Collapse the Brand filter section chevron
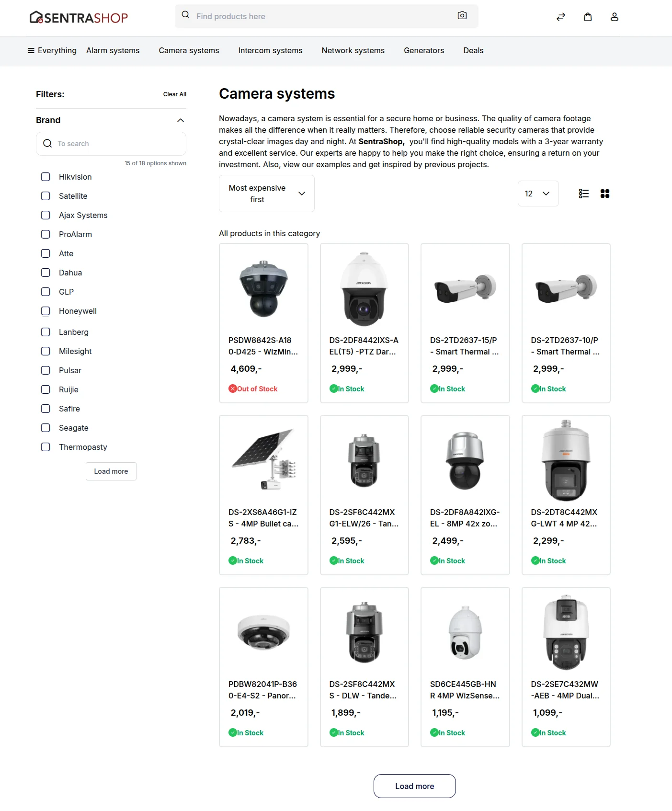 (181, 120)
